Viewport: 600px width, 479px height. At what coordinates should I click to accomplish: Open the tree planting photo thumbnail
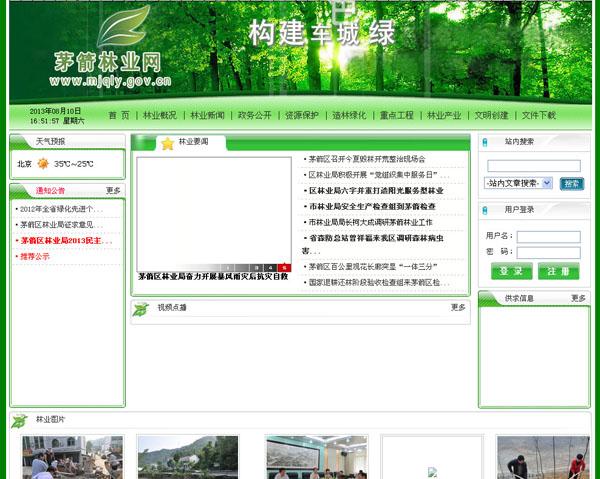543,457
